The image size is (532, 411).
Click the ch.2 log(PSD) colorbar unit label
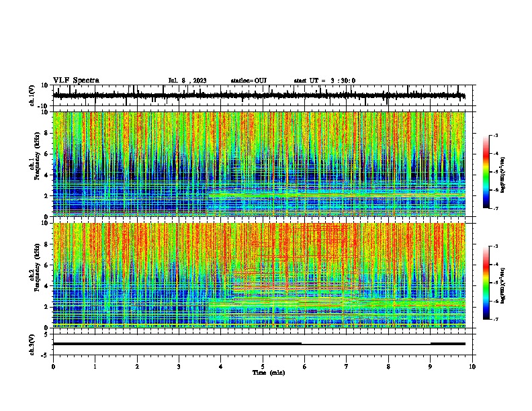click(x=502, y=286)
